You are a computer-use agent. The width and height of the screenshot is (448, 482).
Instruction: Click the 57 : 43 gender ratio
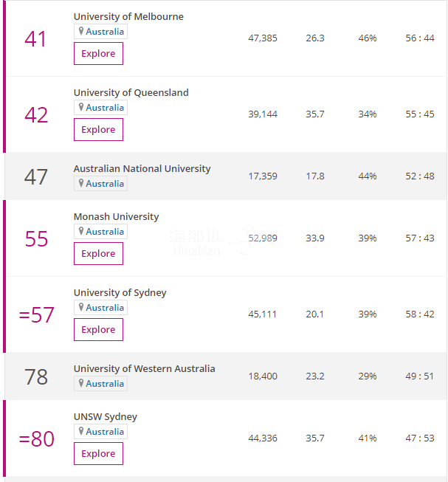[420, 238]
